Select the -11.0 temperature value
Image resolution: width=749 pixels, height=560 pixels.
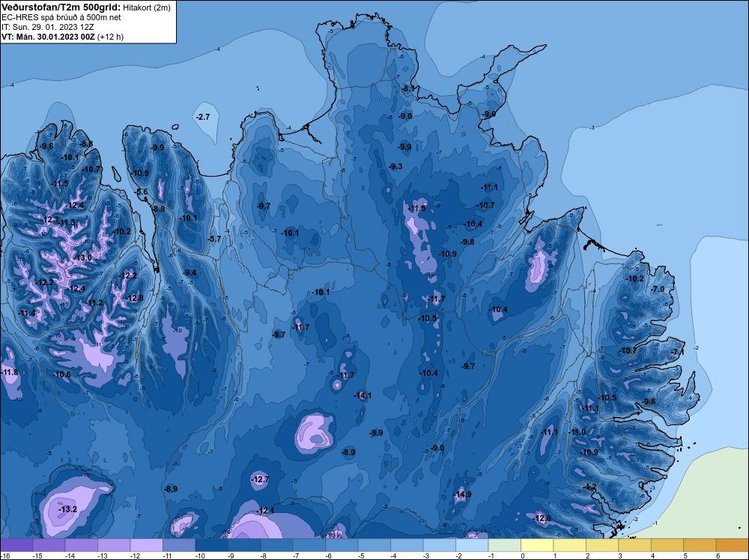[577, 433]
